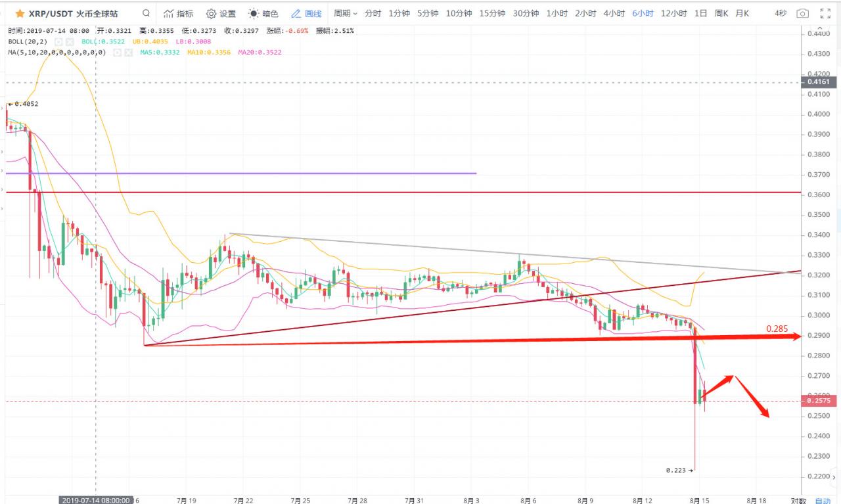This screenshot has height=504, width=841.
Task: Select the 2小时 timeframe
Action: click(585, 13)
